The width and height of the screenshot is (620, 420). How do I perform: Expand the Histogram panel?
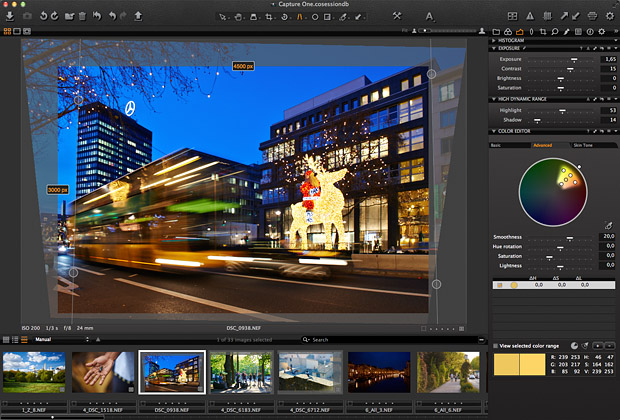tap(493, 40)
